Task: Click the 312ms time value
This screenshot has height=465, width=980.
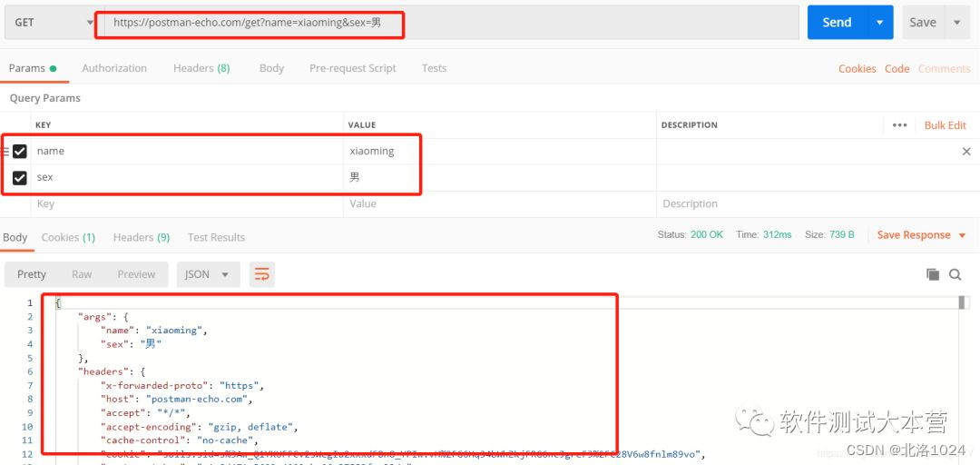Action: 777,234
